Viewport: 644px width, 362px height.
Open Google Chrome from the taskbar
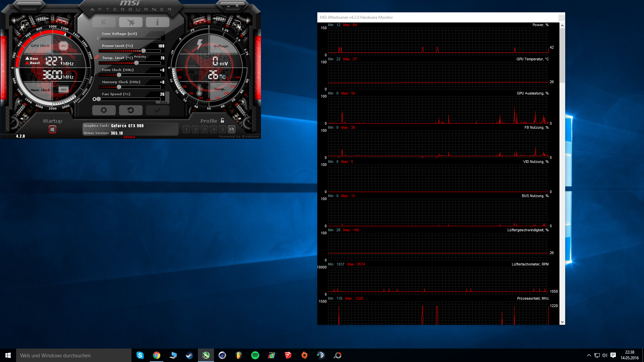[157, 355]
